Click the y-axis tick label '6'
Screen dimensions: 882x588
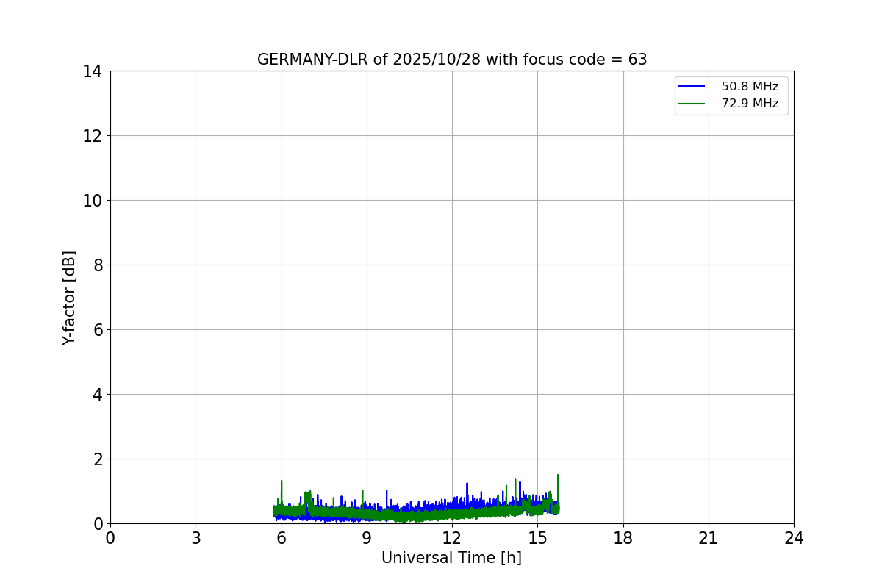click(x=98, y=330)
